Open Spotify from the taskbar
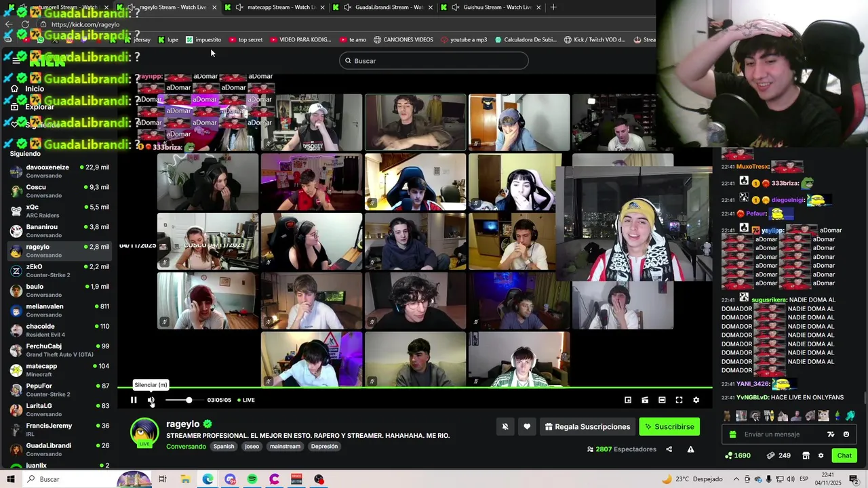Screen dimensions: 868x488 click(252, 479)
